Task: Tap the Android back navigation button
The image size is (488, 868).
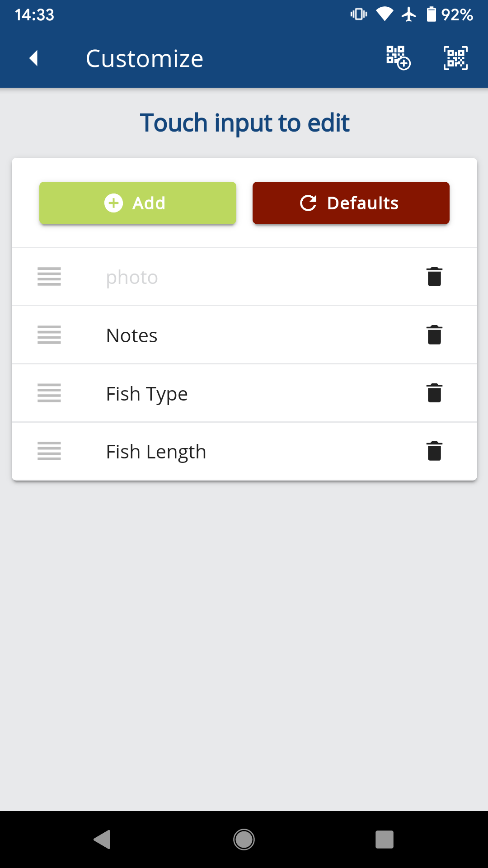Action: pyautogui.click(x=102, y=840)
